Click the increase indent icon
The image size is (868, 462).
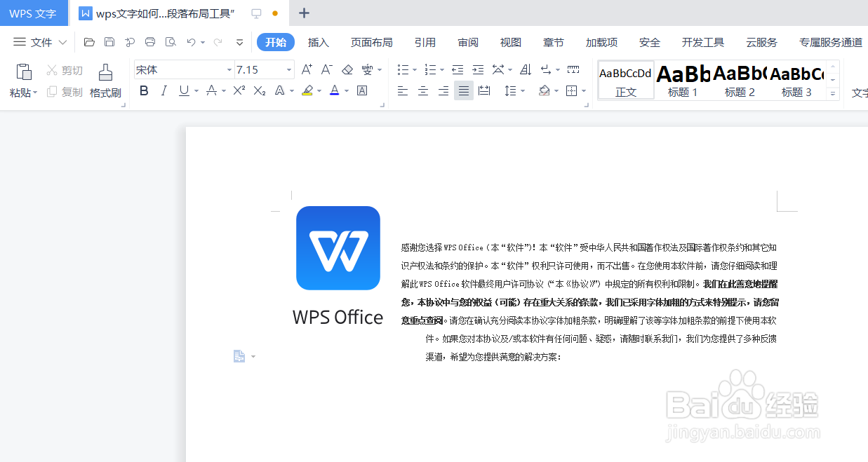coord(478,69)
